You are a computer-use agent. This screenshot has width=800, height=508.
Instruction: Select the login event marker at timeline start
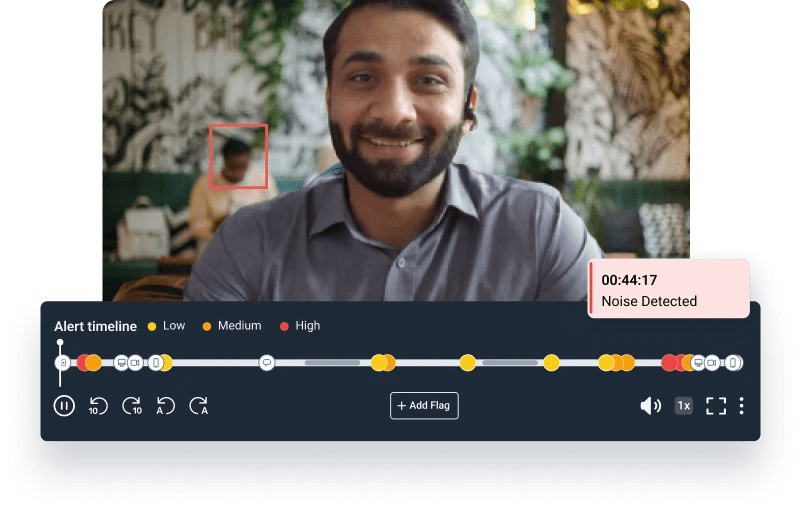point(63,363)
